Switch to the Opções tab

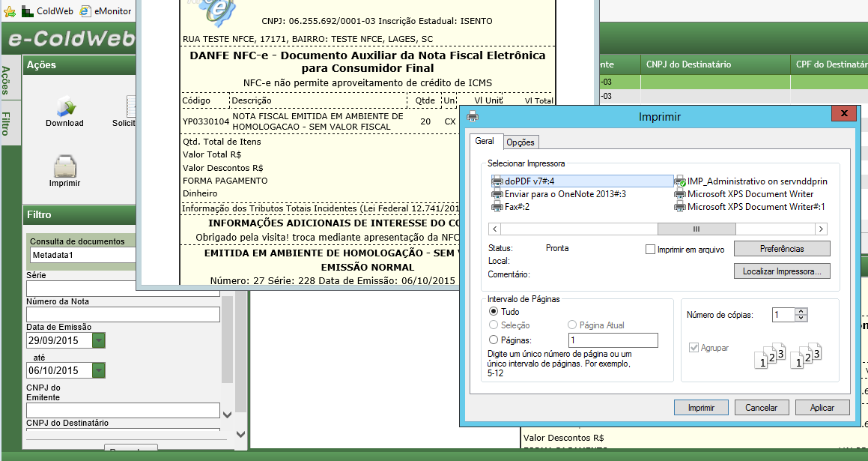520,142
